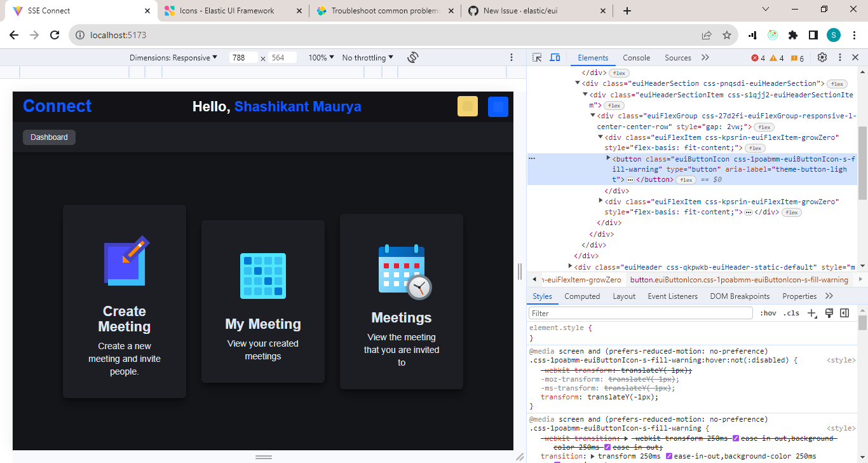
Task: Toggle the :hov pseudo-class editor in Styles
Action: click(768, 312)
